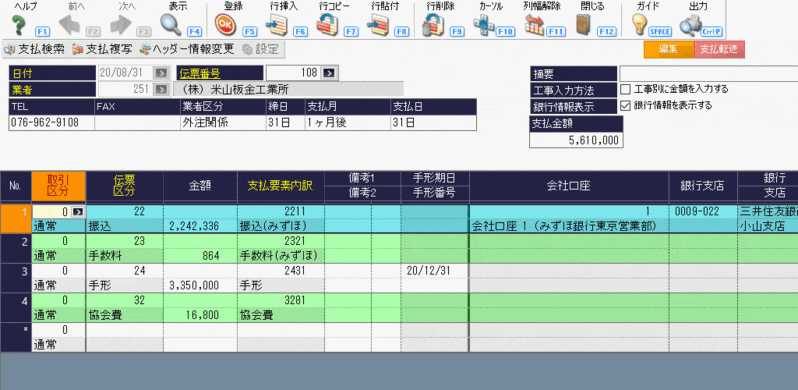Image resolution: width=798 pixels, height=390 pixels.
Task: Click the 支払要素内訳 column header
Action: coord(281,186)
